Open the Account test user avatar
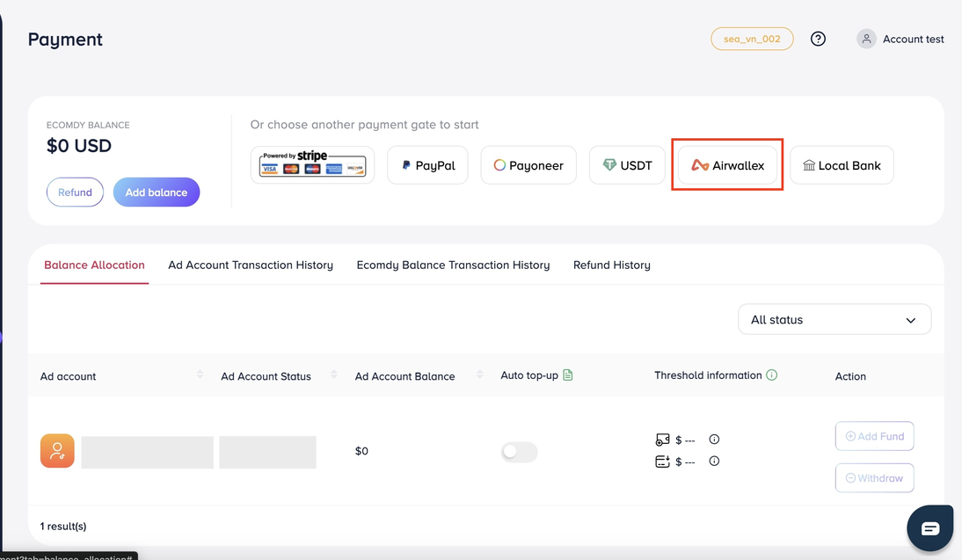Viewport: 962px width, 560px height. coord(866,39)
